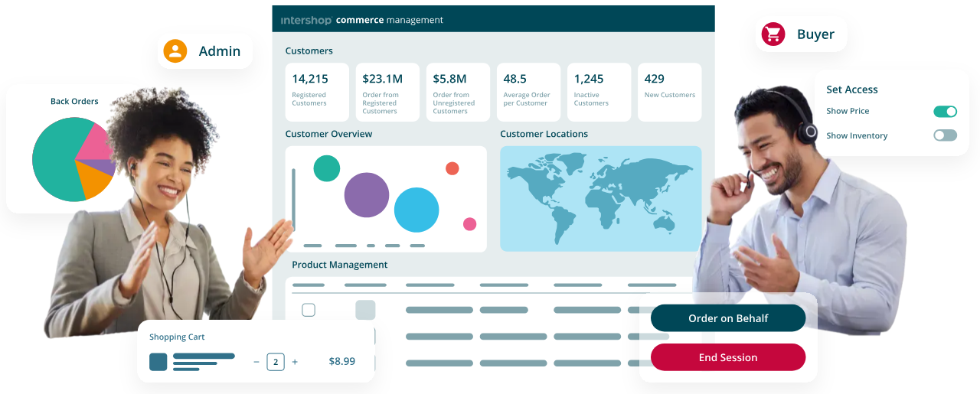Screen dimensions: 980x394
Task: Check the Product Management row checkbox
Action: pos(309,310)
